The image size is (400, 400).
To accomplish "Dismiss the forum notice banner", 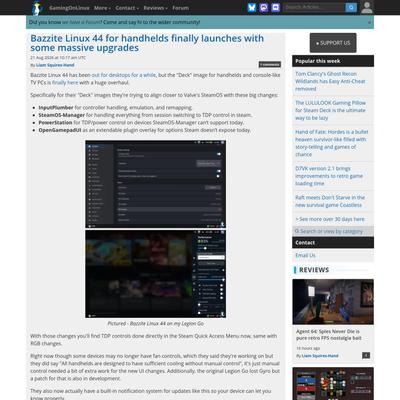I will pos(369,22).
